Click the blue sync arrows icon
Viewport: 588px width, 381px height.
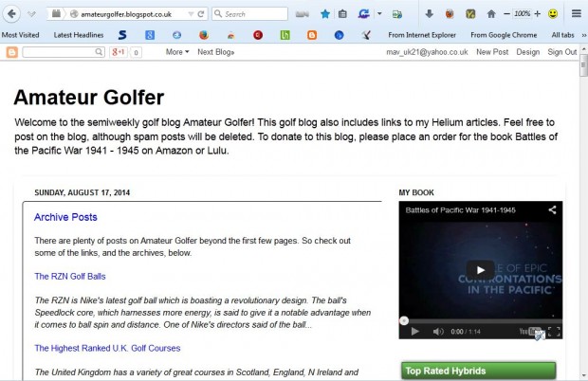(363, 14)
